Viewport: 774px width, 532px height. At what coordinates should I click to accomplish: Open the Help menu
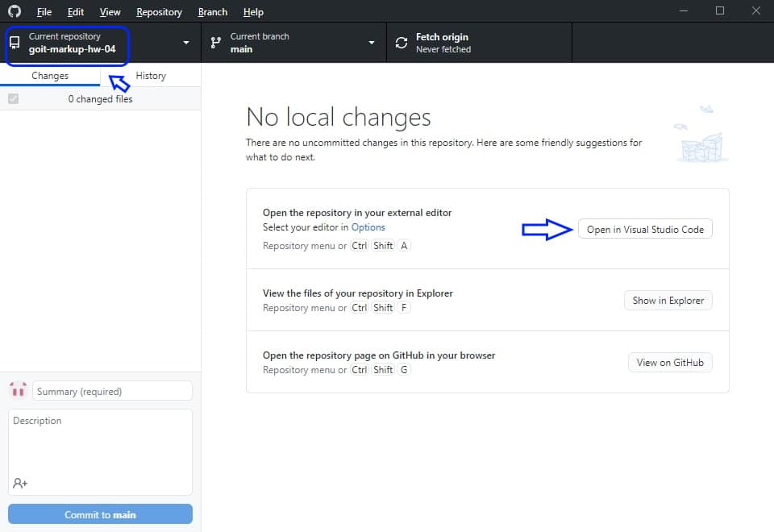(x=253, y=12)
